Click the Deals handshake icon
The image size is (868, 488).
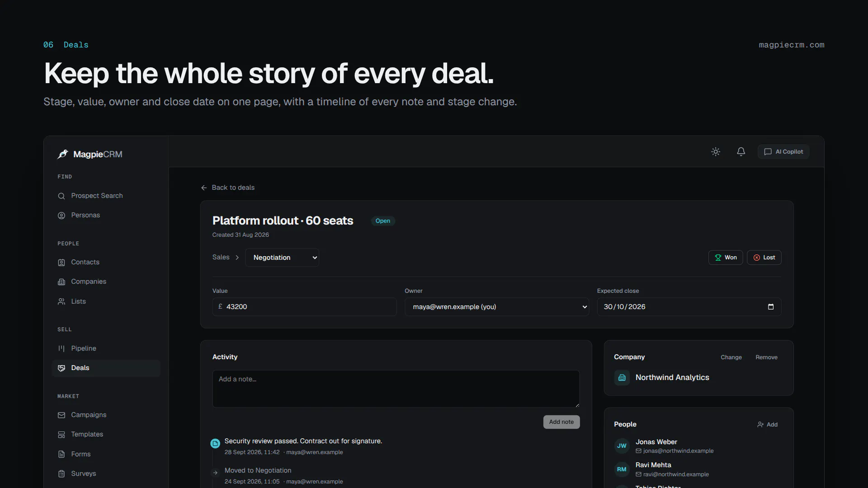pos(61,368)
